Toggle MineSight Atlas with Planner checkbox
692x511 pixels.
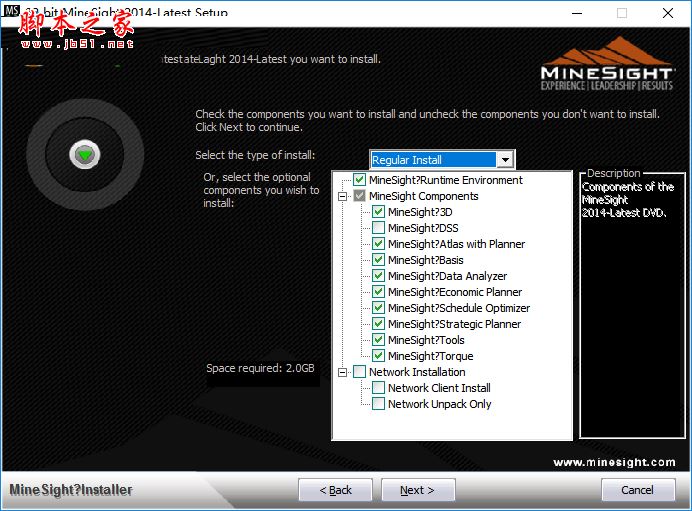(378, 244)
